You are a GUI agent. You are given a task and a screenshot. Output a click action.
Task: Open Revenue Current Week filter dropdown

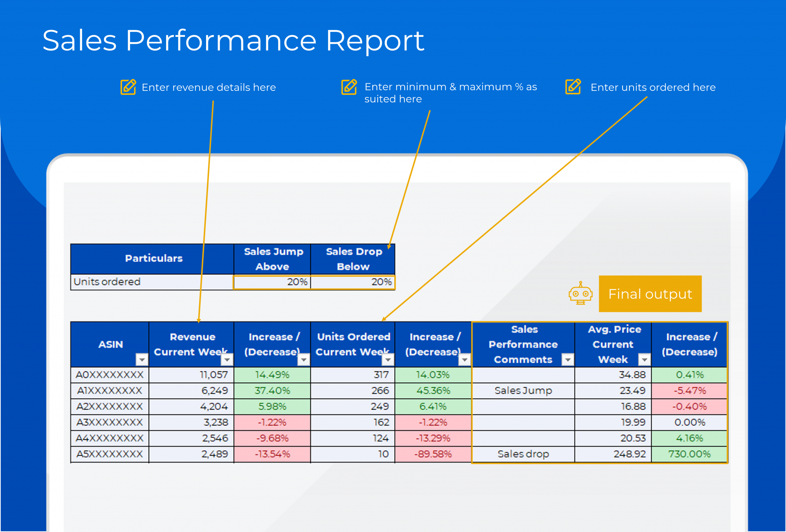[x=227, y=359]
